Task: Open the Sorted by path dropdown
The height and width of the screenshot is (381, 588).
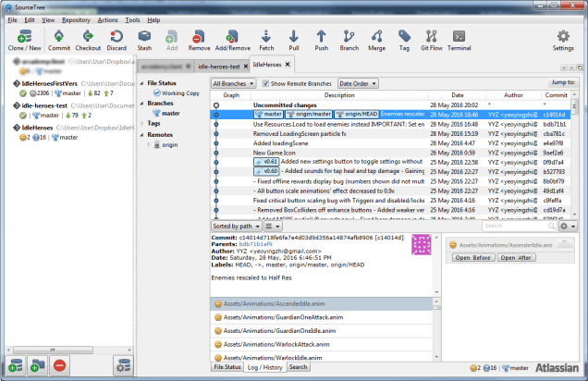Action: click(x=235, y=225)
